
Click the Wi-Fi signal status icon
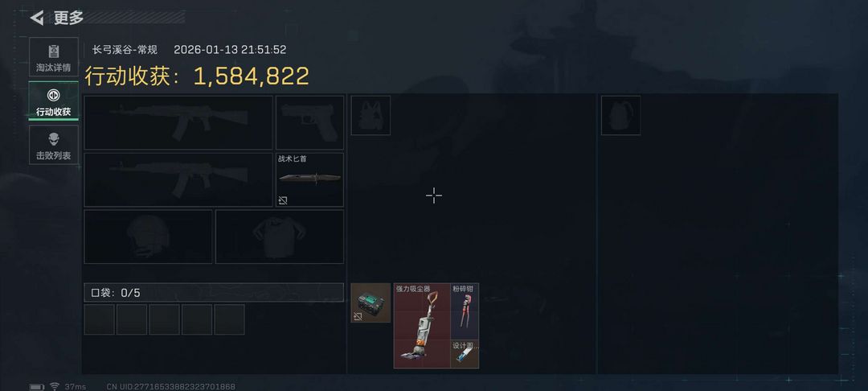coord(55,386)
